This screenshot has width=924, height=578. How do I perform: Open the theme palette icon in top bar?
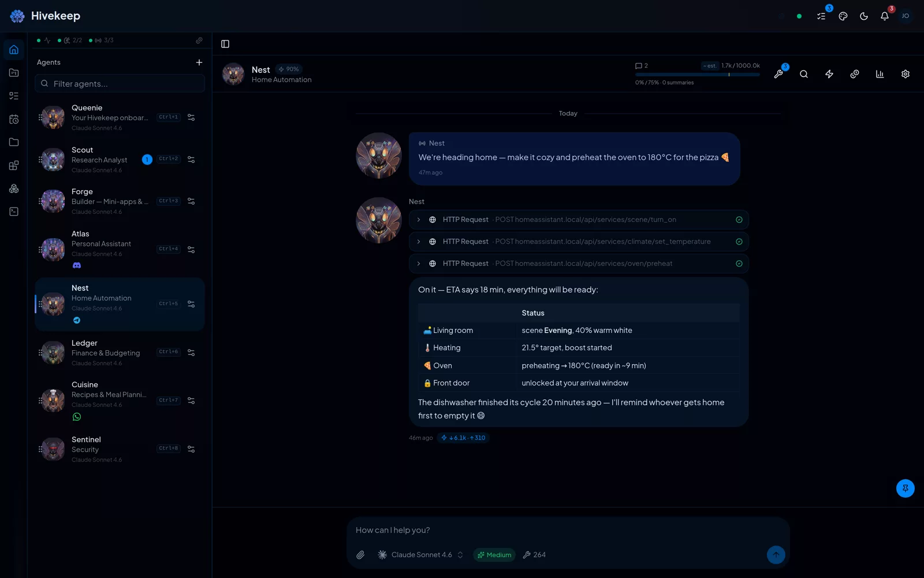click(x=843, y=16)
